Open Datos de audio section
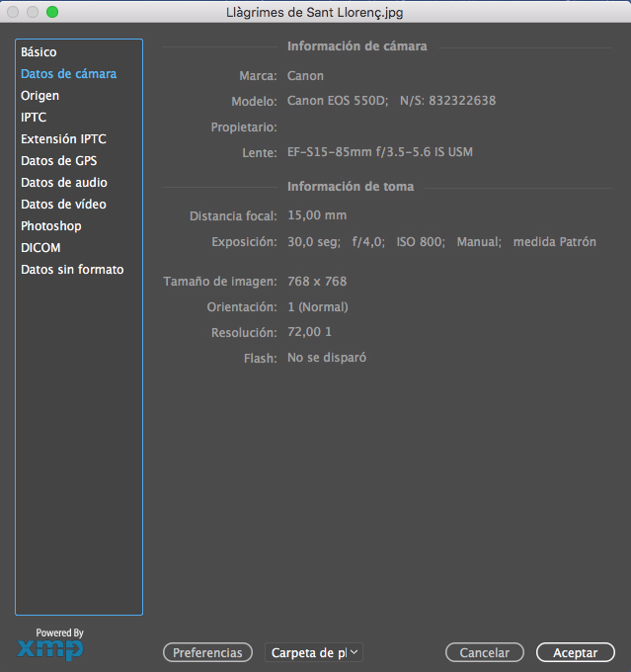 (64, 183)
